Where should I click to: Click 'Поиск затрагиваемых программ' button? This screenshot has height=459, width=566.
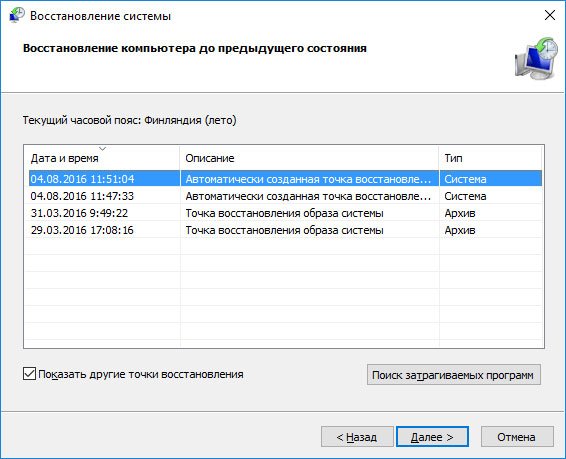click(454, 375)
